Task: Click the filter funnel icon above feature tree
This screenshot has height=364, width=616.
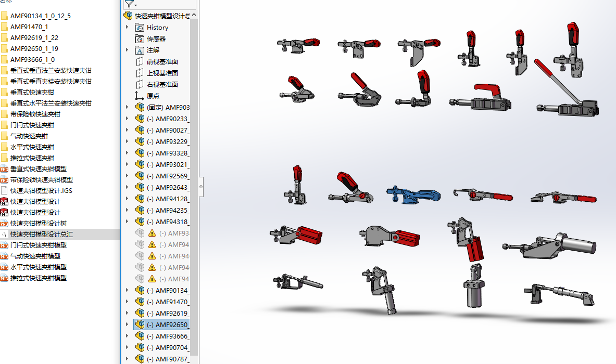Action: (130, 4)
